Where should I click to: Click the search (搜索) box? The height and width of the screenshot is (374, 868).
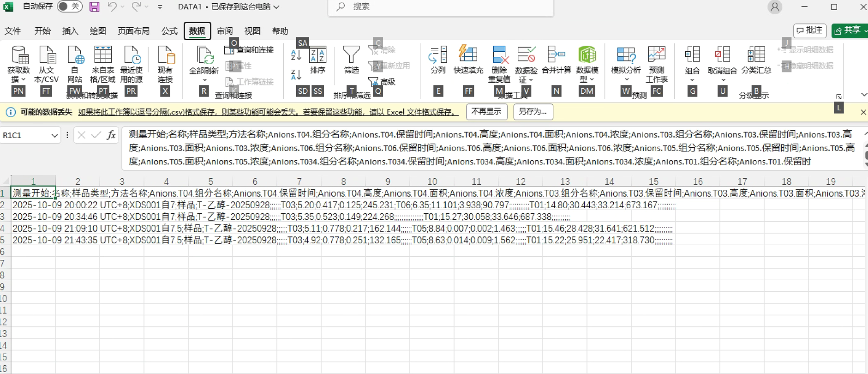coord(441,7)
